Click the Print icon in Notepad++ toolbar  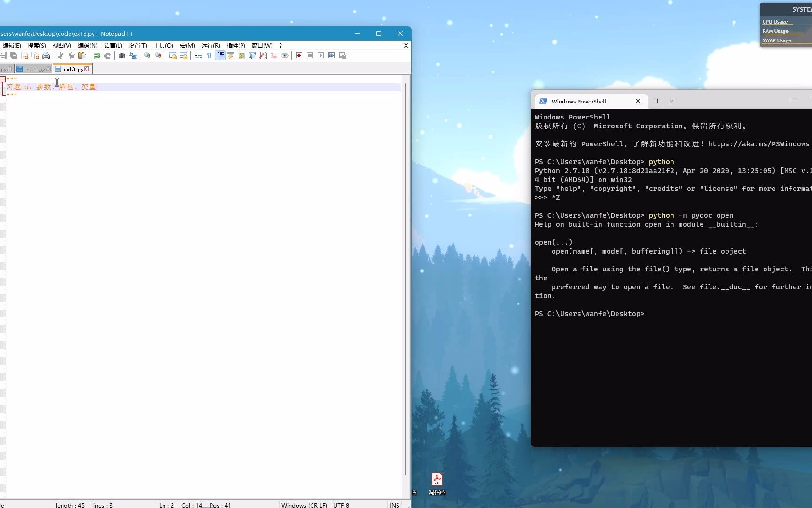click(x=46, y=56)
